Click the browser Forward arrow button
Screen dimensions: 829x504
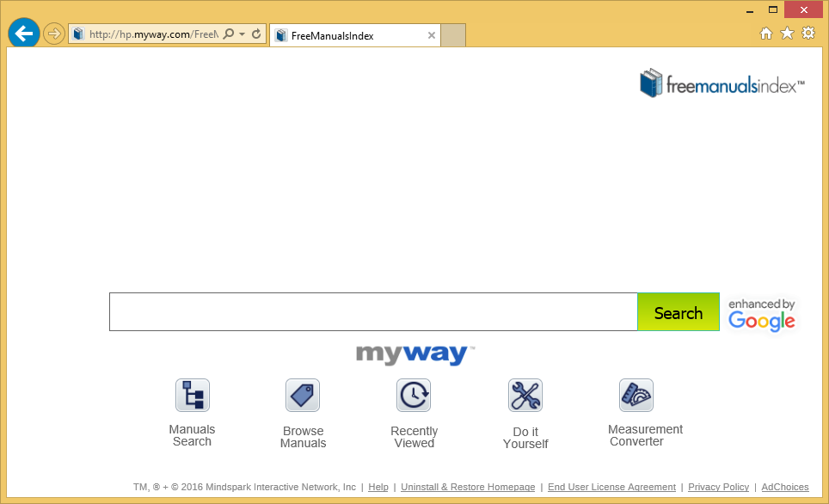click(x=53, y=34)
